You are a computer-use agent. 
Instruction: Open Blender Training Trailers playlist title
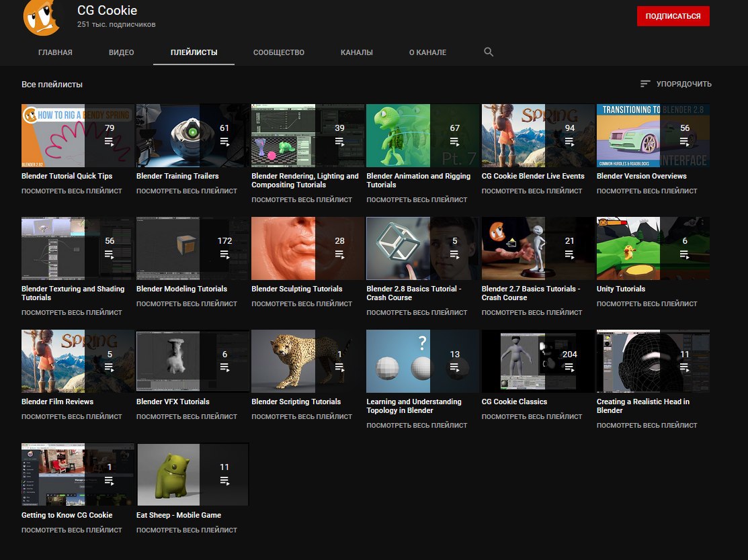tap(177, 176)
